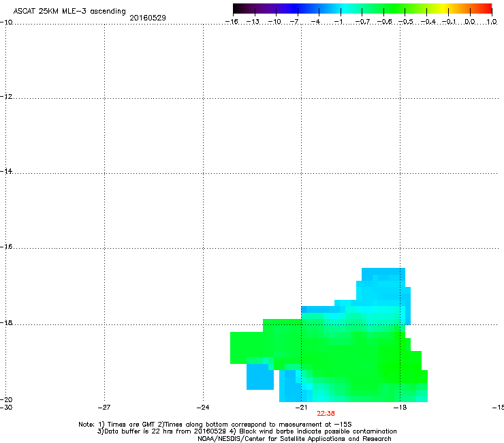Viewport: 504px width, 443px height.
Task: Click the -20 latitude axis label
Action: click(x=6, y=399)
